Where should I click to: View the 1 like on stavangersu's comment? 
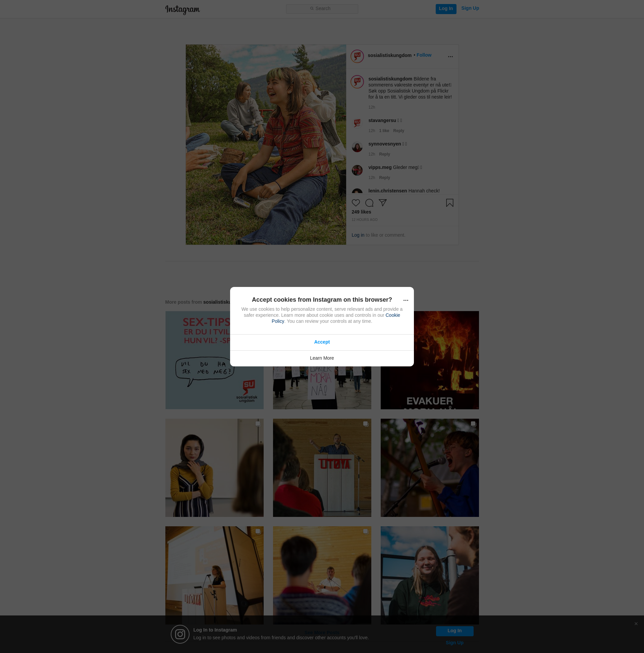coord(384,131)
